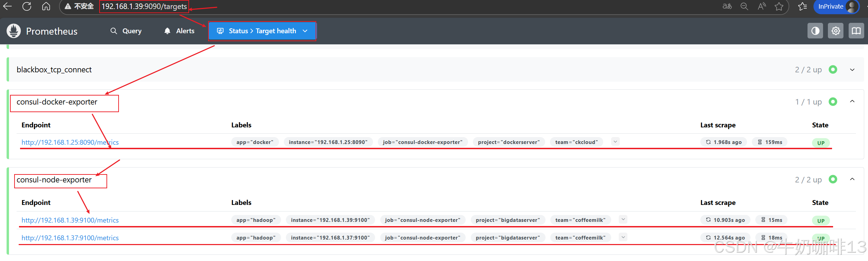The image size is (868, 261).
Task: Click the team="ckcloud" label badge
Action: pyautogui.click(x=577, y=142)
